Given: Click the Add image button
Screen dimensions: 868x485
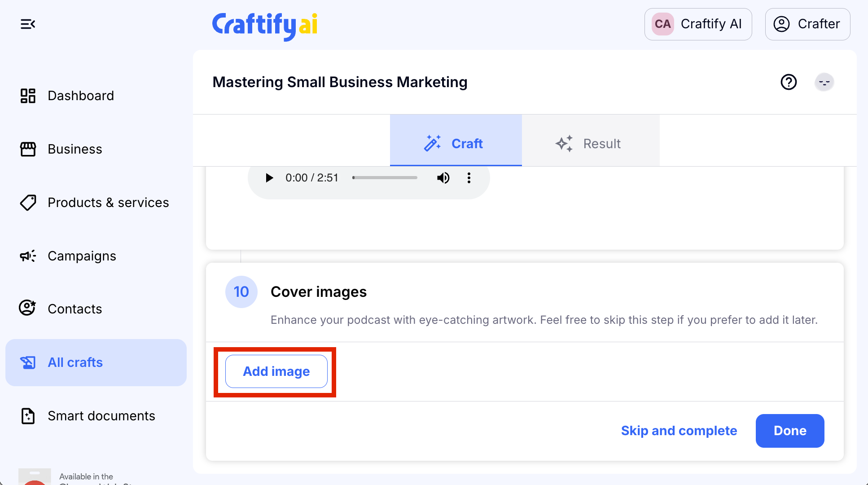Looking at the screenshot, I should (x=276, y=371).
